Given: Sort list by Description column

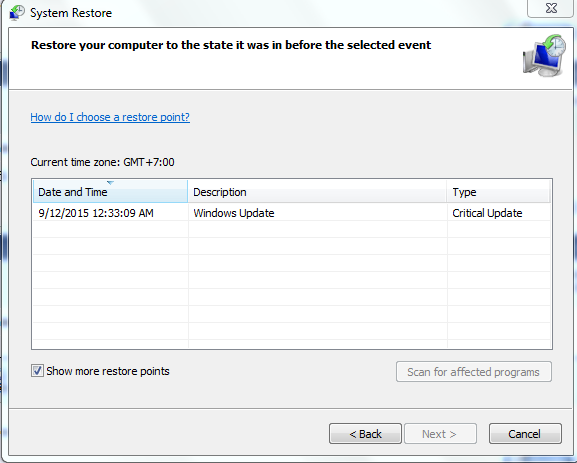Looking at the screenshot, I should coord(317,192).
